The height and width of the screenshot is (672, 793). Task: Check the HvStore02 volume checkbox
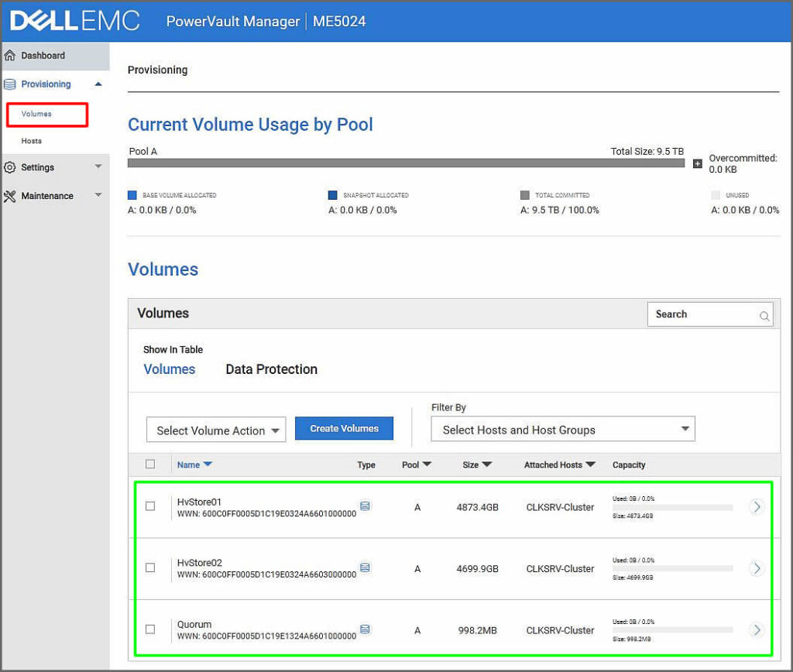click(150, 567)
